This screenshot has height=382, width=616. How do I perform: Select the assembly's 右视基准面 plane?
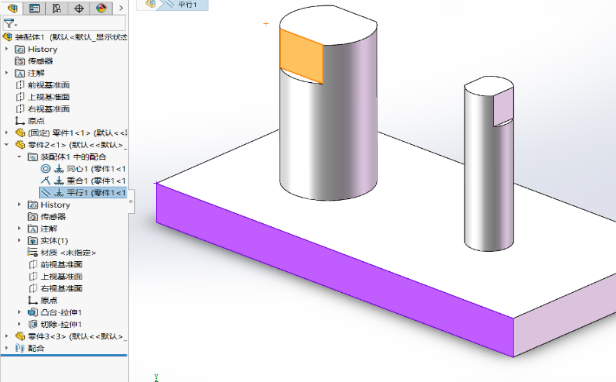point(42,108)
